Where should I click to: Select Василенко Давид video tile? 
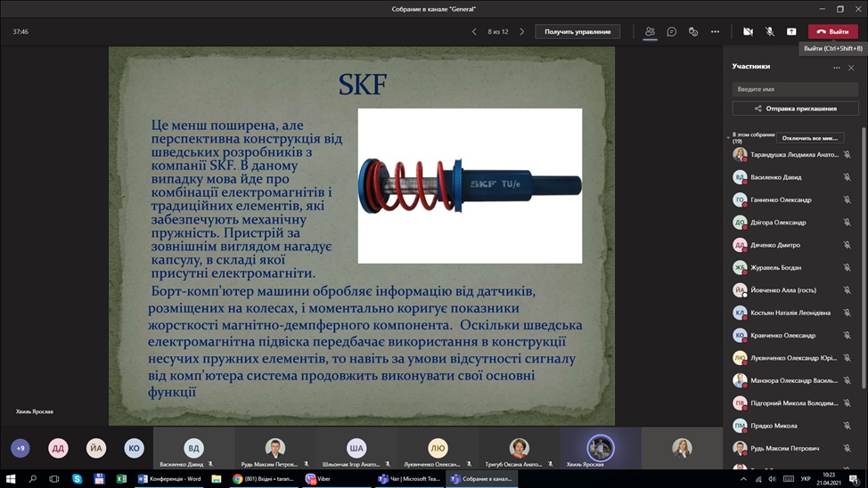[x=193, y=448]
